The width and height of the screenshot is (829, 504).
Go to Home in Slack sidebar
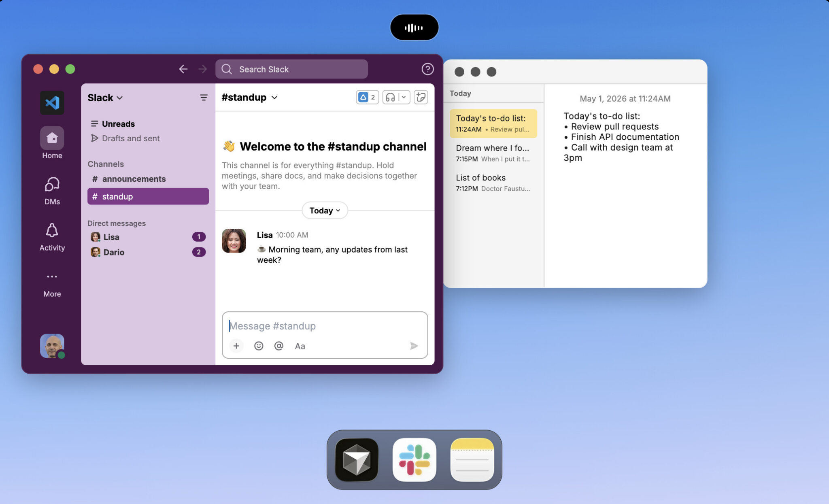pos(52,143)
